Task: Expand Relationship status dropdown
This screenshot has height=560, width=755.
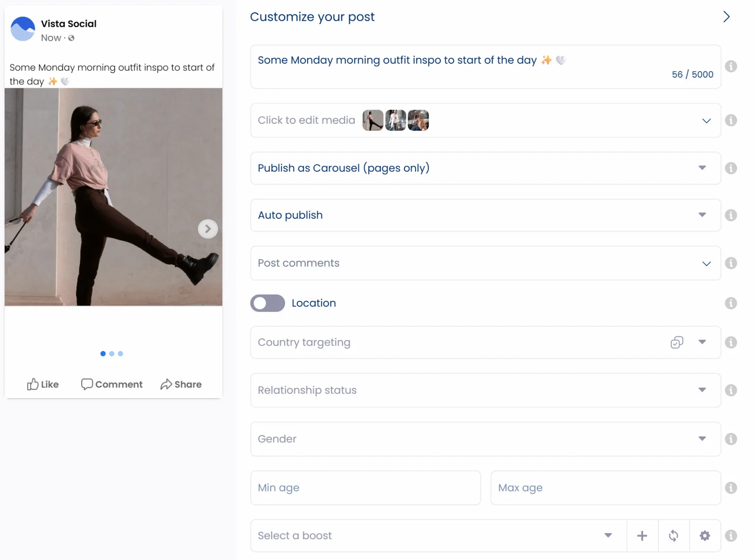Action: [x=485, y=390]
